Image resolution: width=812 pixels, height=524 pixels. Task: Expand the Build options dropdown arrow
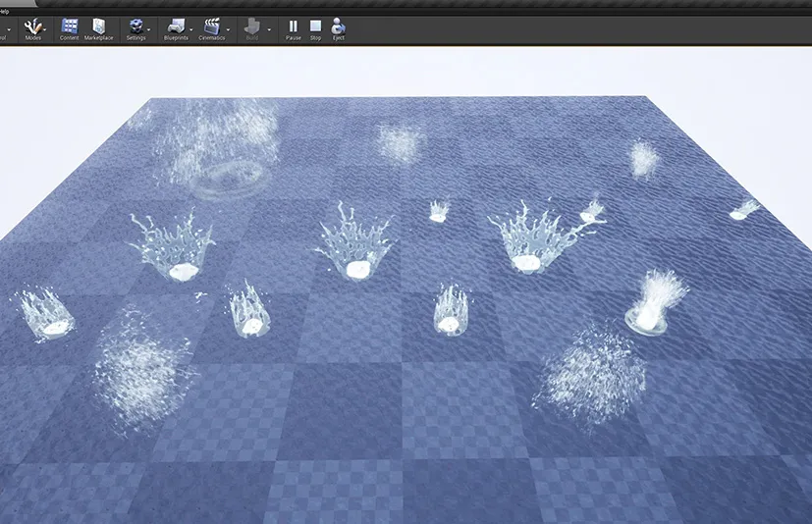[268, 29]
